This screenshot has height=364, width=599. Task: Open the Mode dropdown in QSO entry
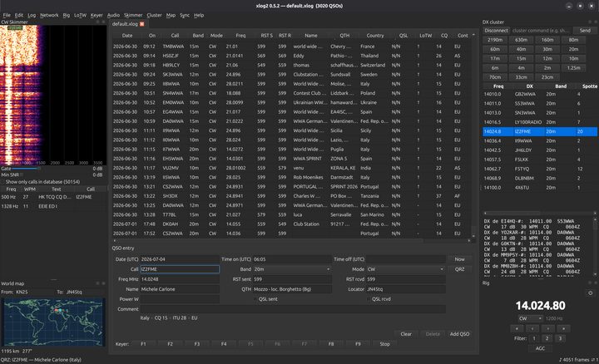[x=406, y=269]
